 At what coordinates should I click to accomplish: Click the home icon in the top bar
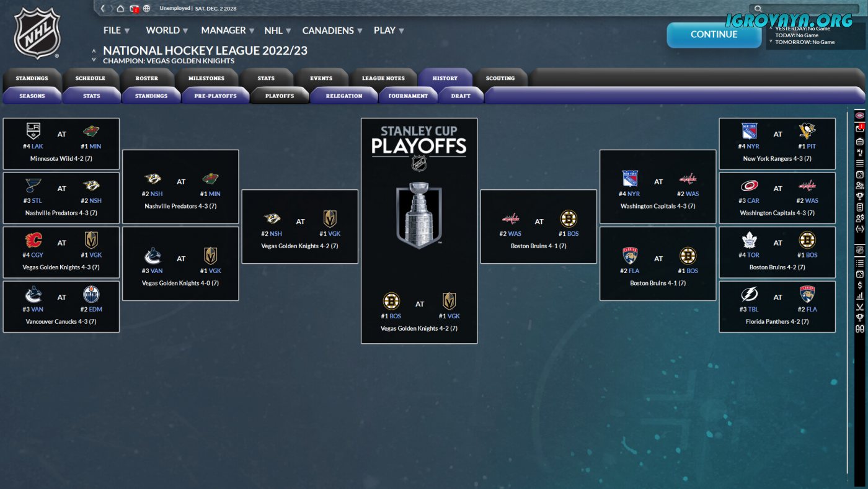120,9
